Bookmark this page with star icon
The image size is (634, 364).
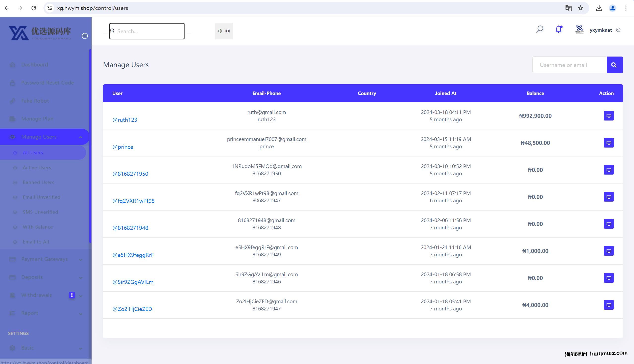(x=580, y=8)
